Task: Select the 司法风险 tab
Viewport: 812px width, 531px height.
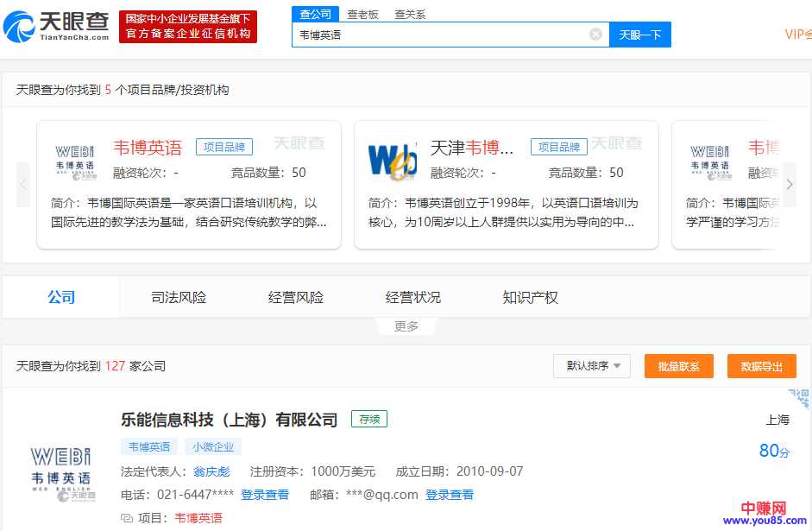Action: [179, 297]
